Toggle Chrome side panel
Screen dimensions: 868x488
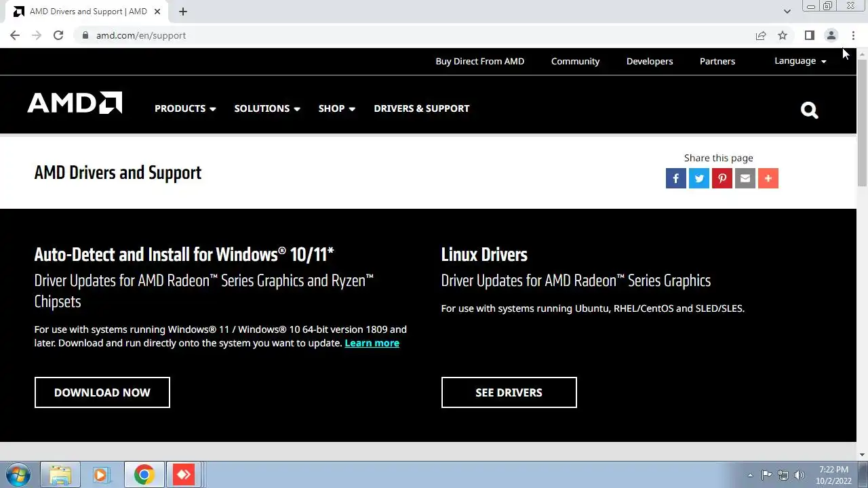[809, 35]
